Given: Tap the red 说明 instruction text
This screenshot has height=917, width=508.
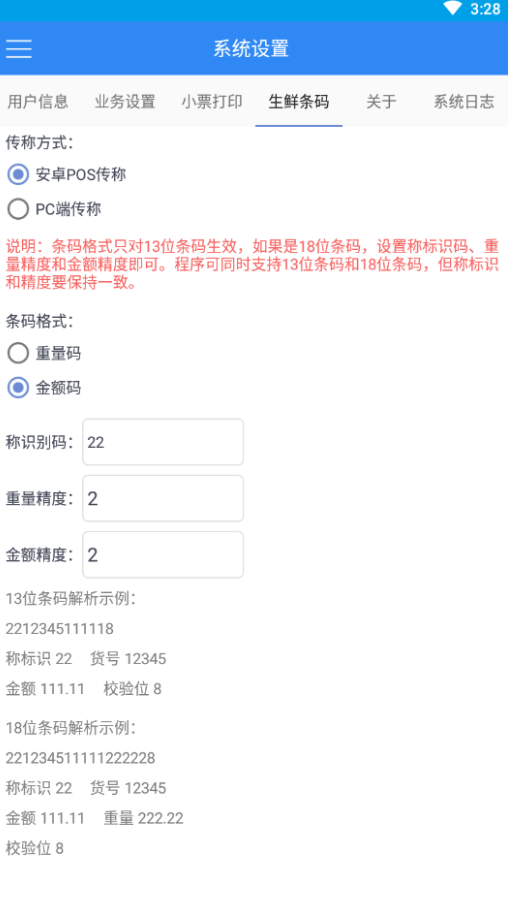Looking at the screenshot, I should [252, 264].
